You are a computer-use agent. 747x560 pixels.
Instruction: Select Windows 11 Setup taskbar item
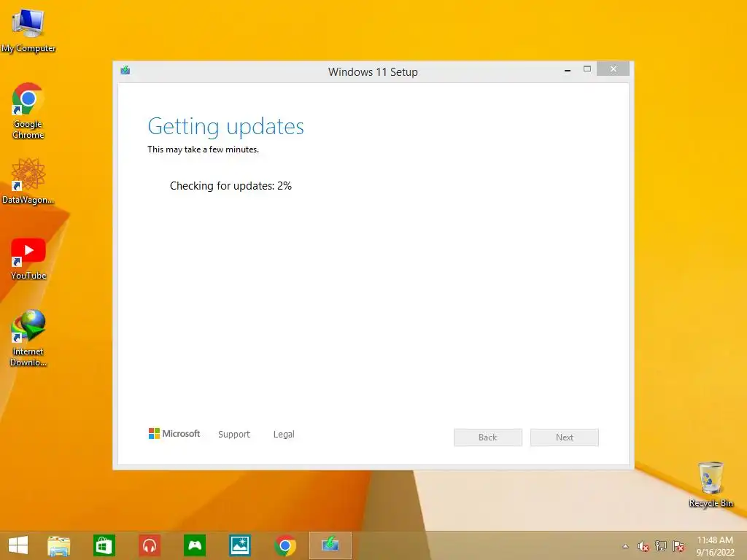click(x=330, y=545)
